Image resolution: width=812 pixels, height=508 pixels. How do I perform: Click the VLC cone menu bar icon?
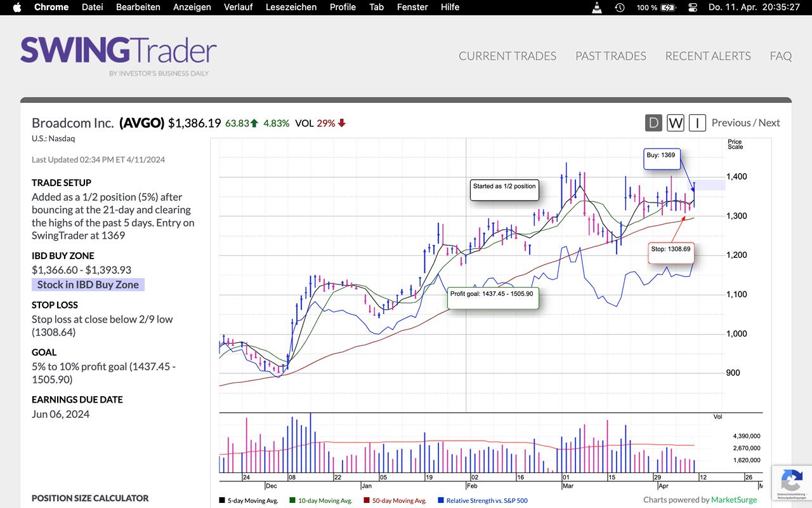(597, 7)
